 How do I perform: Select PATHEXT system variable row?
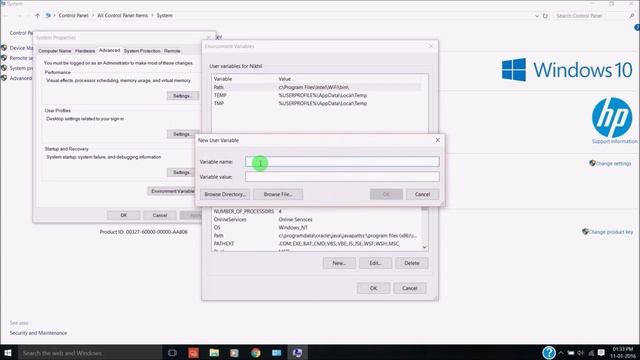317,244
